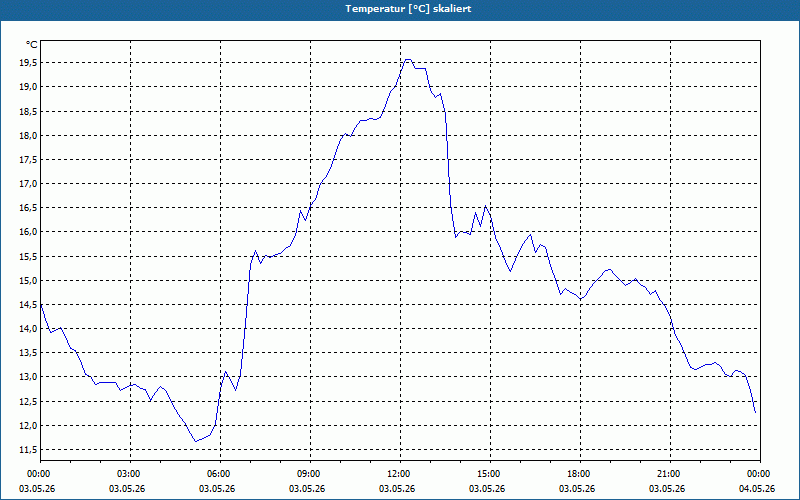Click the 16,0 y-axis value

pos(29,232)
